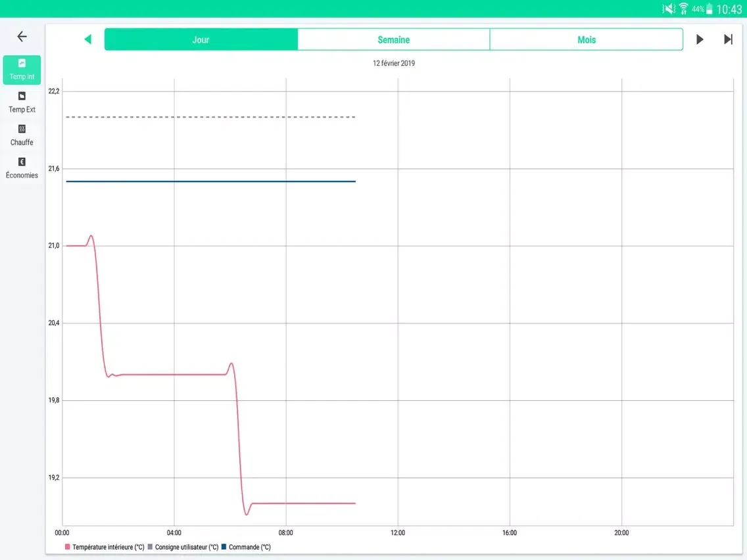Tap the 10:43 clock
The width and height of the screenshot is (747, 560).
pyautogui.click(x=729, y=9)
